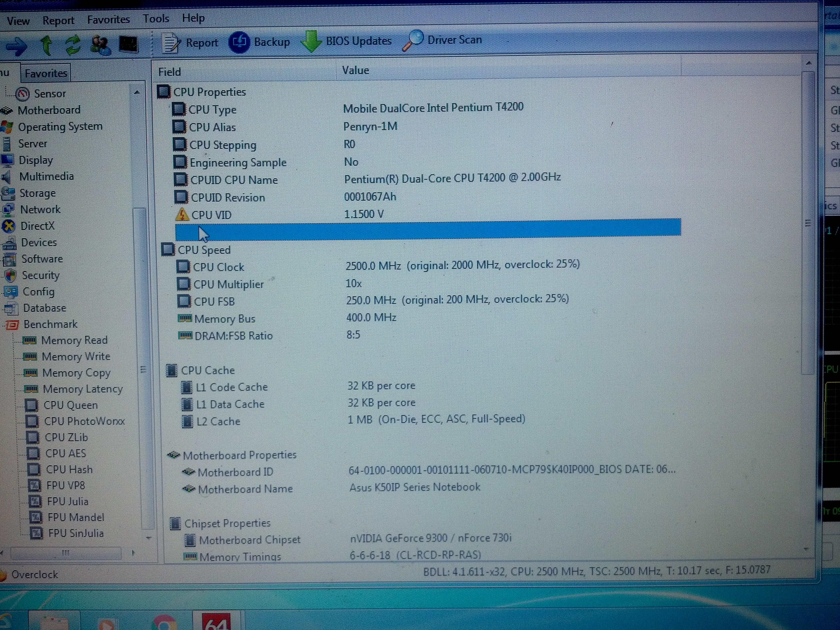Click the Operating System Windows flag icon

click(x=6, y=127)
